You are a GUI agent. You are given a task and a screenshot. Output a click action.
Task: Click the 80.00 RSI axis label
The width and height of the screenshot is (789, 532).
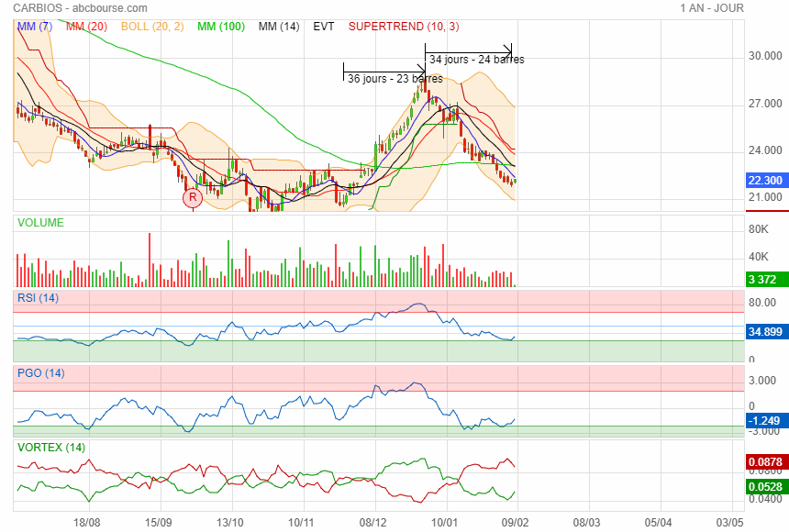click(x=762, y=303)
